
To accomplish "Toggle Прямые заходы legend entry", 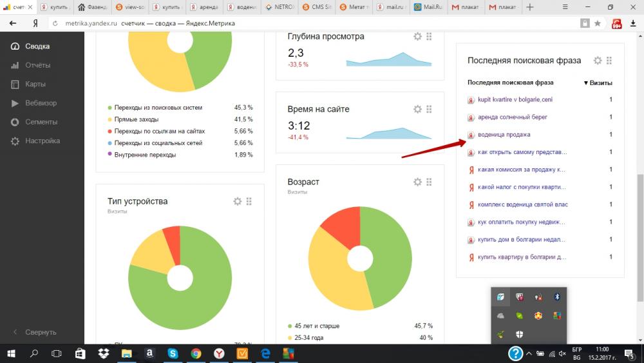I will tap(137, 119).
